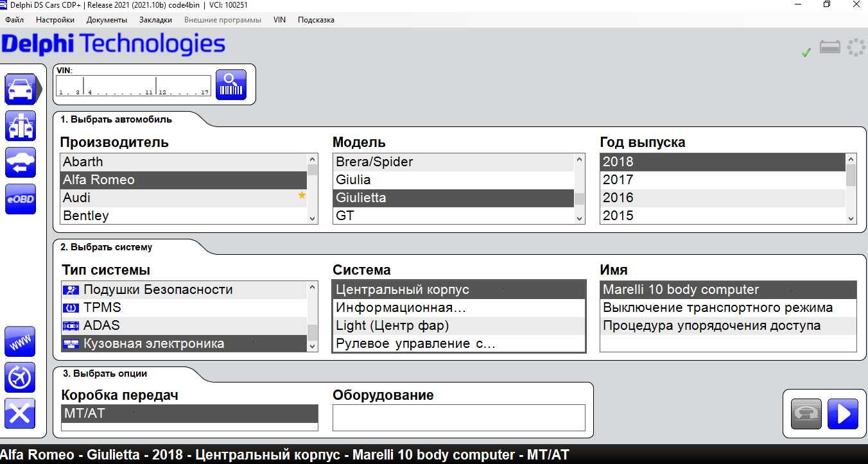
Task: Click the tyre pressure icon beside TPMS
Action: pos(71,308)
